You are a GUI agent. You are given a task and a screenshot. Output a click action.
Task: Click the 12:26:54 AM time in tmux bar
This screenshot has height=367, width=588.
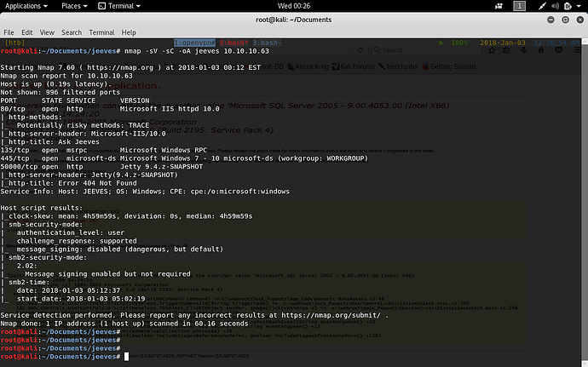[x=556, y=43]
